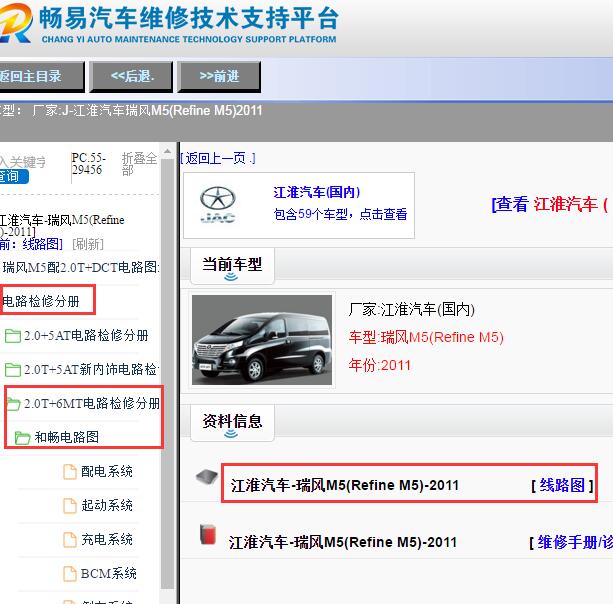Open 充电系统 document

pos(107,539)
